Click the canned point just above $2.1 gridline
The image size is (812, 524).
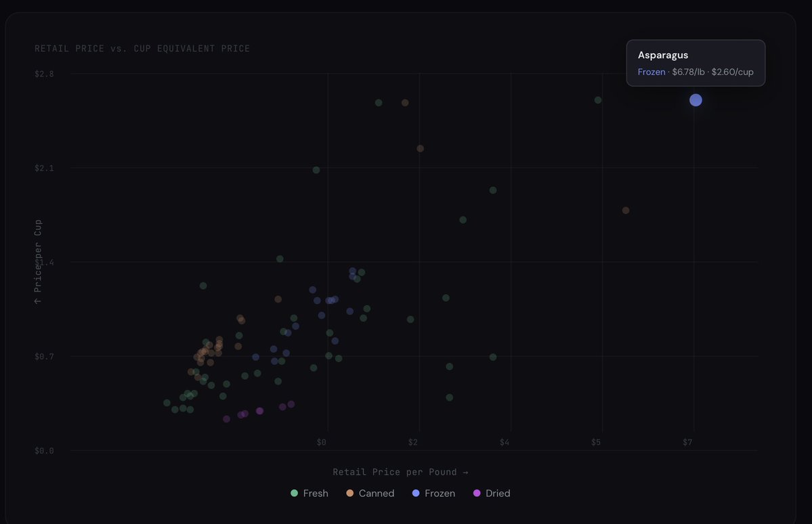pyautogui.click(x=420, y=149)
